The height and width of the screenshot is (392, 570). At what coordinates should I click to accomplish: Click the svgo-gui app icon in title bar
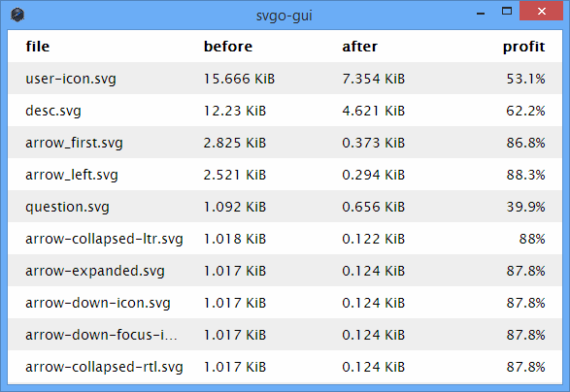coord(17,15)
